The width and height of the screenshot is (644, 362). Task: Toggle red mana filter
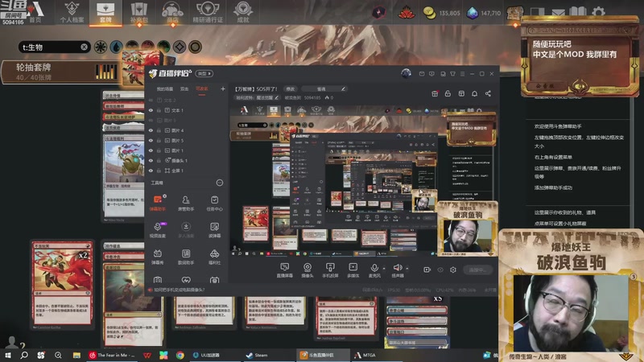pyautogui.click(x=147, y=47)
